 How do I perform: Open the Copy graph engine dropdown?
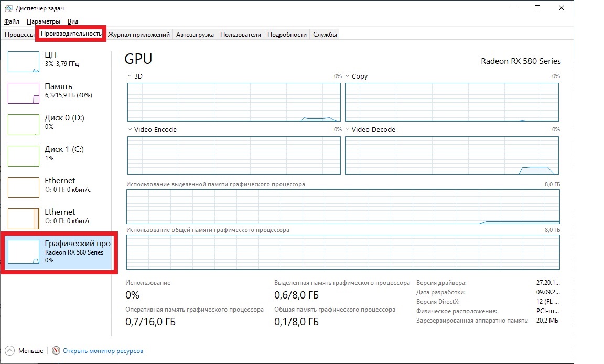348,76
